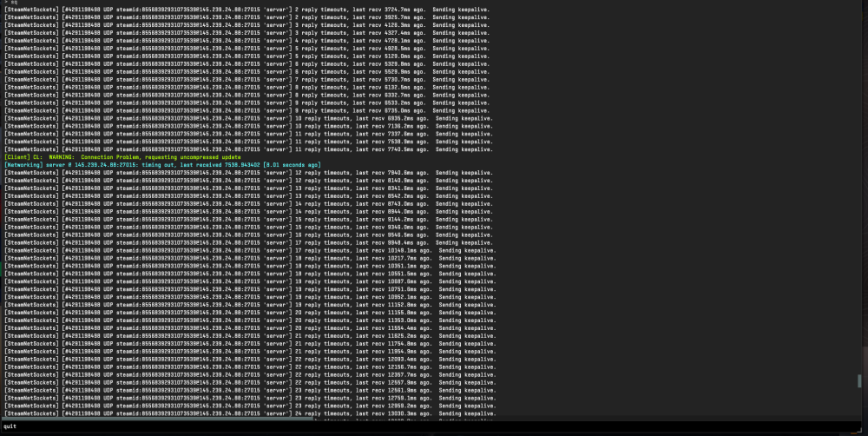The width and height of the screenshot is (868, 436).
Task: Click the log line with "8542.2ms ago"
Action: (x=248, y=196)
